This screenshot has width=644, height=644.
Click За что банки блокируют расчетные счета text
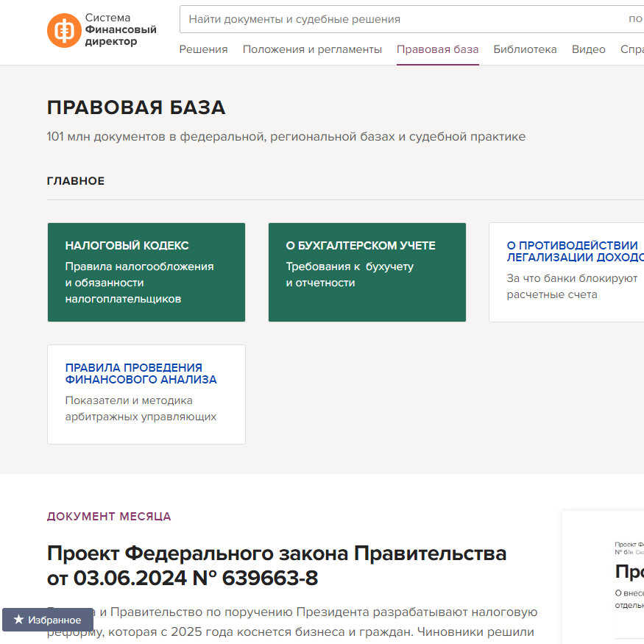click(x=572, y=286)
